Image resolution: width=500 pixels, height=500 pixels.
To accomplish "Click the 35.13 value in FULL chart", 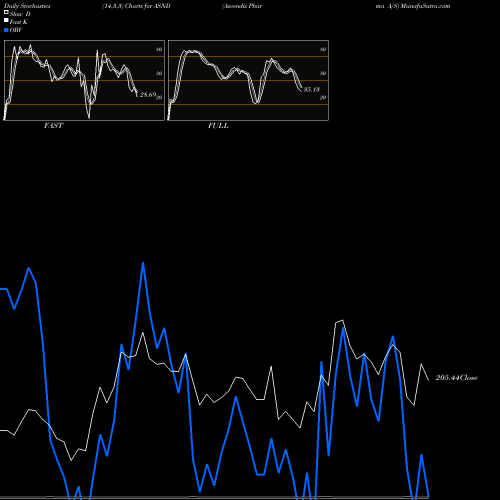I will (x=311, y=89).
